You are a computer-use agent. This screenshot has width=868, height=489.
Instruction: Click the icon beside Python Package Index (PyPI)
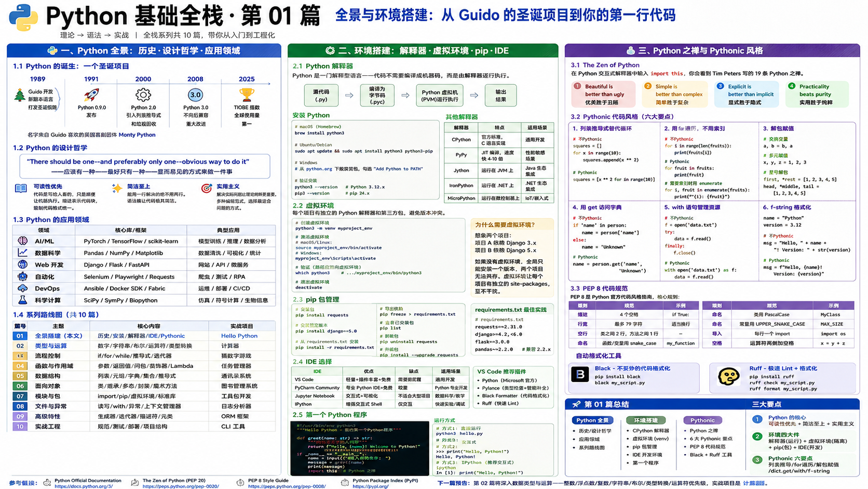click(x=345, y=483)
